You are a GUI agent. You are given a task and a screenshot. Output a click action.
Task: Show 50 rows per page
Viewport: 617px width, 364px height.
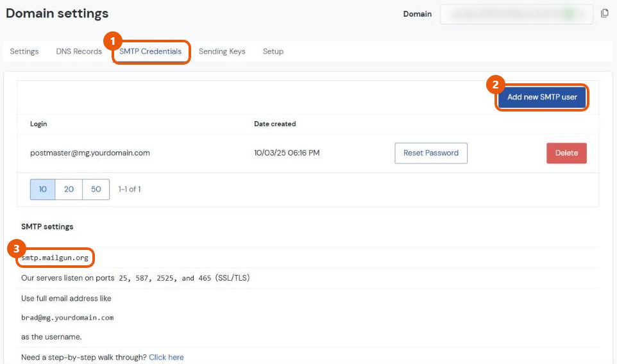[96, 189]
